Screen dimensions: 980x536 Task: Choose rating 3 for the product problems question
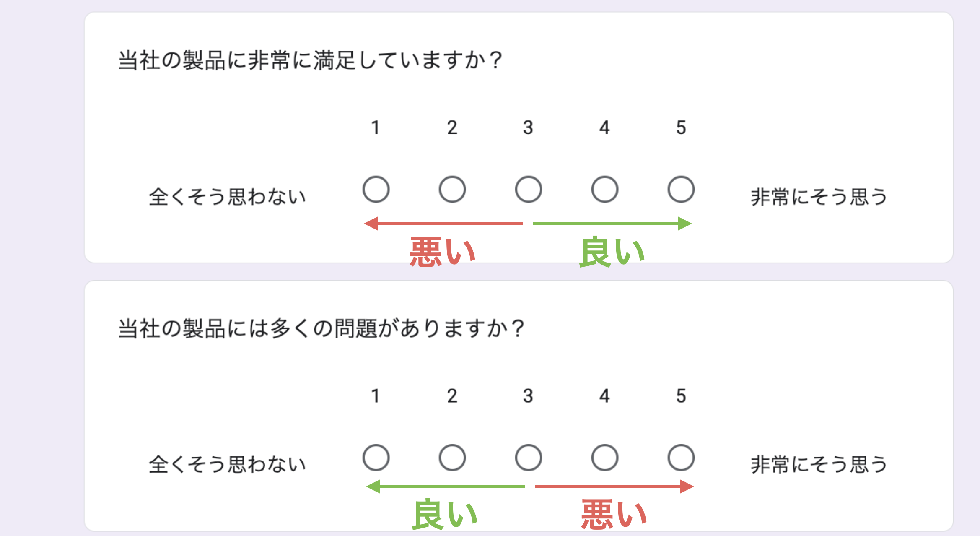529,458
